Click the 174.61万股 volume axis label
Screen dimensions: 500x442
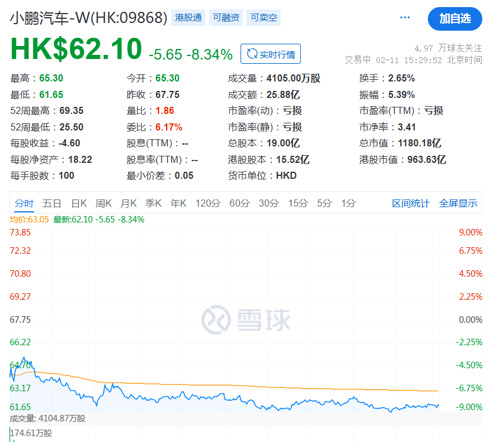31,433
